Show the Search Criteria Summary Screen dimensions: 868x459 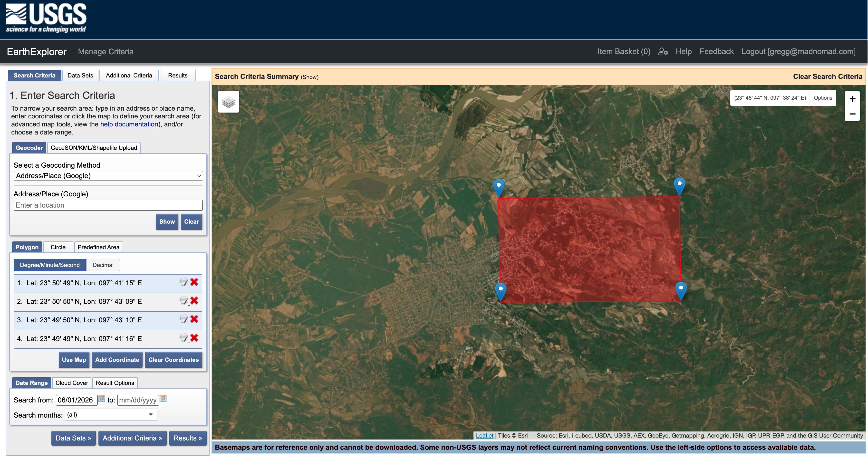click(309, 77)
